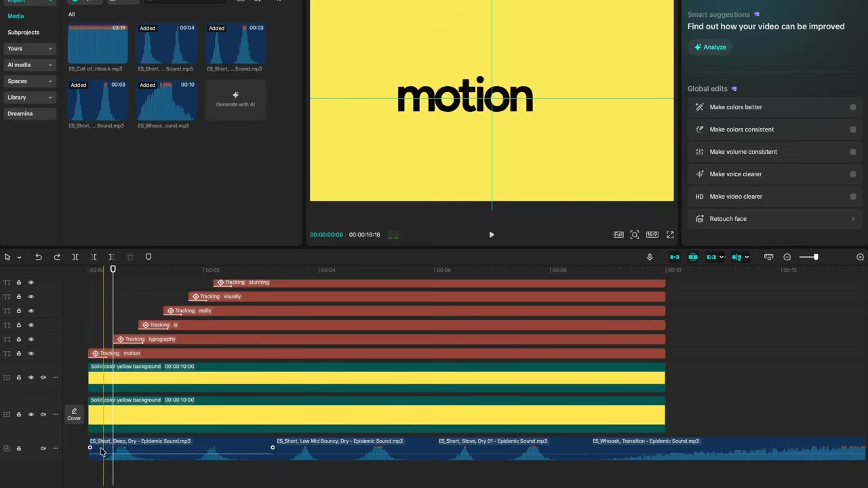Screen dimensions: 868x488
Task: Select the 'Tracking stunning' text clip
Action: pyautogui.click(x=439, y=283)
